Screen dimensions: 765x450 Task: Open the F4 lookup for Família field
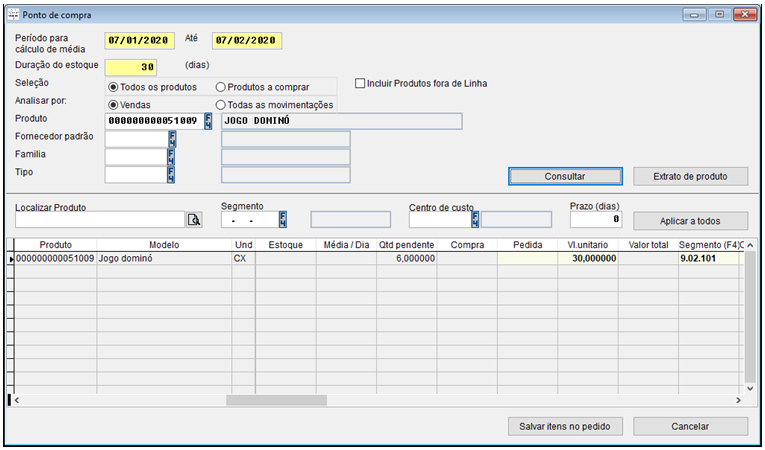click(171, 156)
